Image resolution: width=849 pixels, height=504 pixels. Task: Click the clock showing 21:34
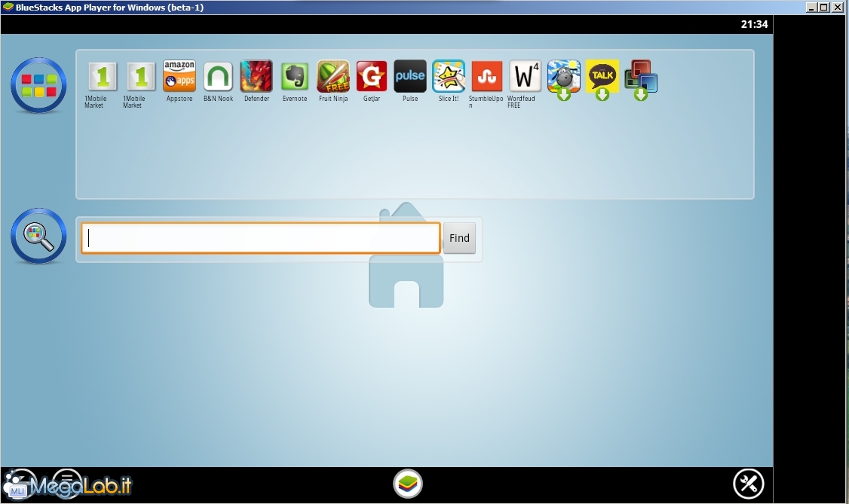tap(754, 24)
